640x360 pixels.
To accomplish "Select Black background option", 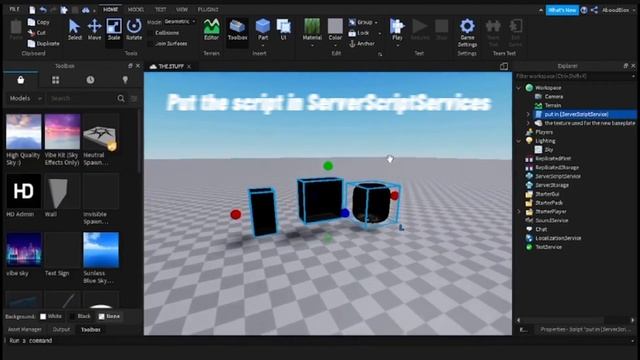I will pos(80,316).
